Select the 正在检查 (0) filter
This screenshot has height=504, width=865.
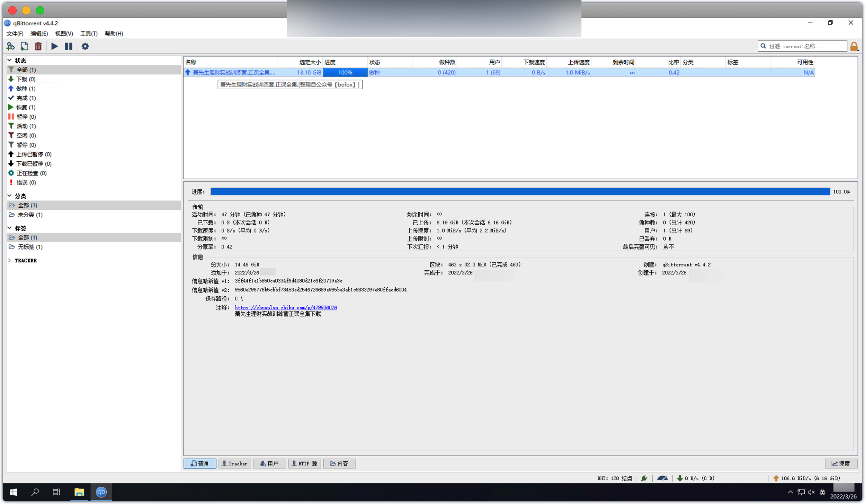click(x=94, y=173)
